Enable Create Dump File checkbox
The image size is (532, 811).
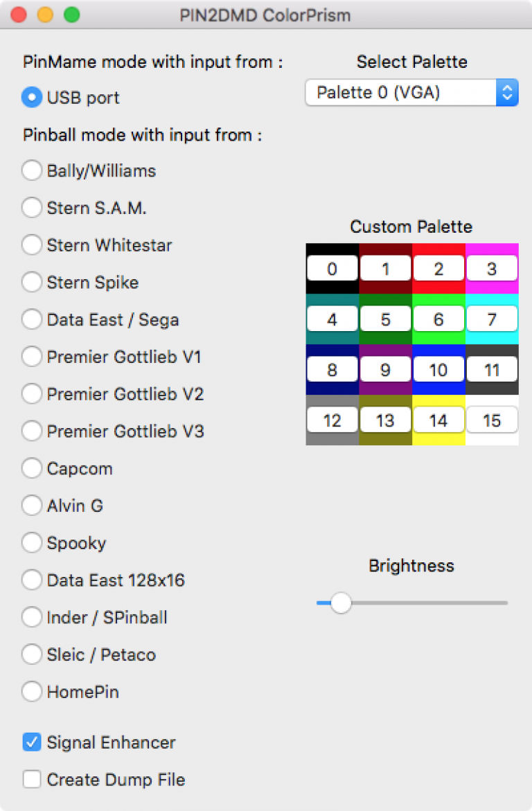[x=32, y=780]
